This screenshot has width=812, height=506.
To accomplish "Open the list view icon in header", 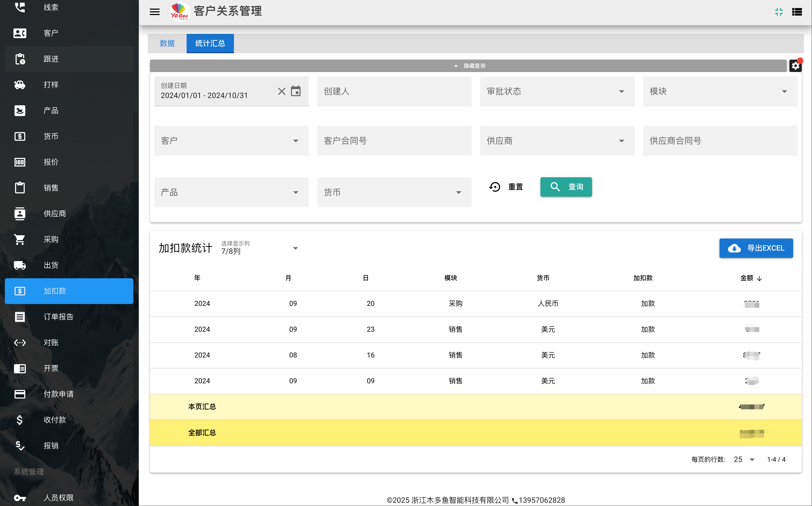I will coord(797,12).
